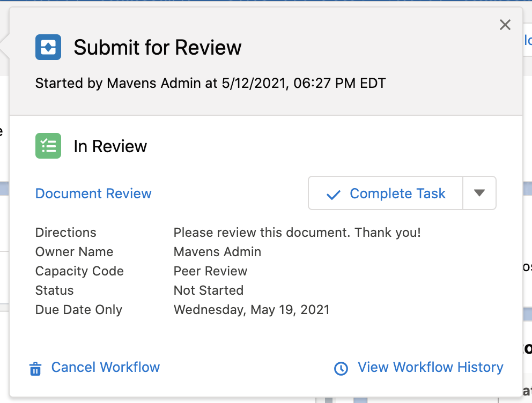This screenshot has height=403, width=532.
Task: Click the Due Date Only field label
Action: pos(79,310)
